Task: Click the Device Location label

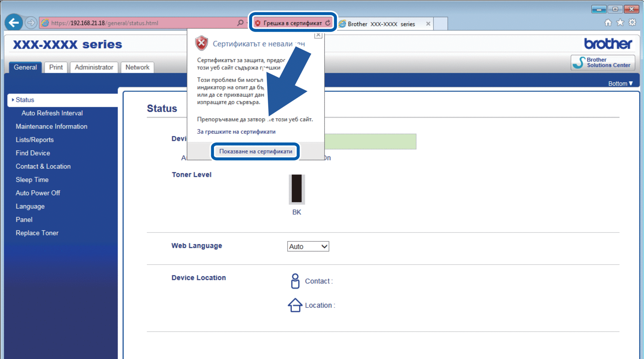Action: pos(199,278)
